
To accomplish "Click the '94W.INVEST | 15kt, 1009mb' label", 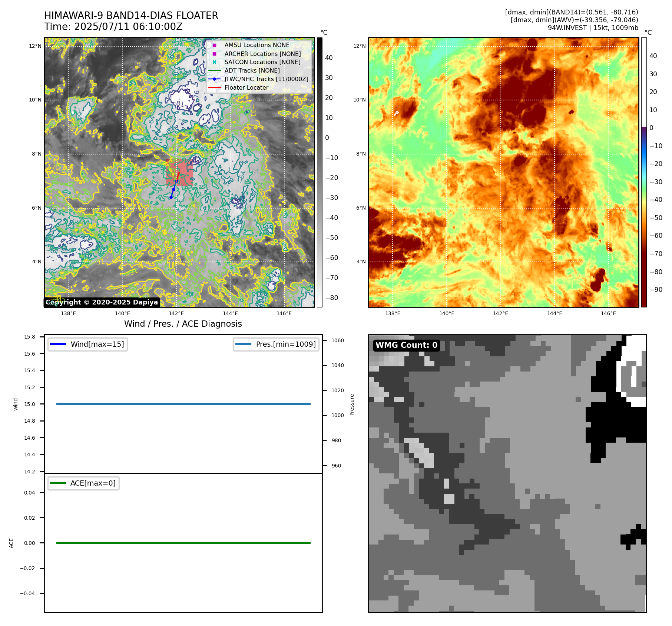I will coord(593,28).
